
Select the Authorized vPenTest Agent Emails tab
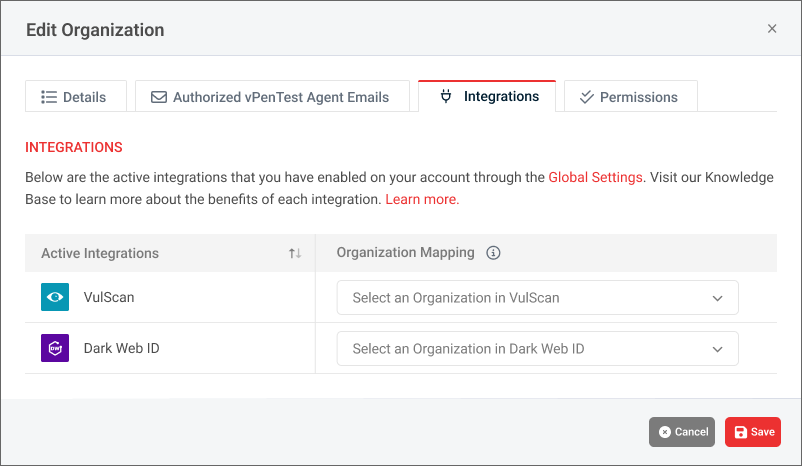point(272,97)
